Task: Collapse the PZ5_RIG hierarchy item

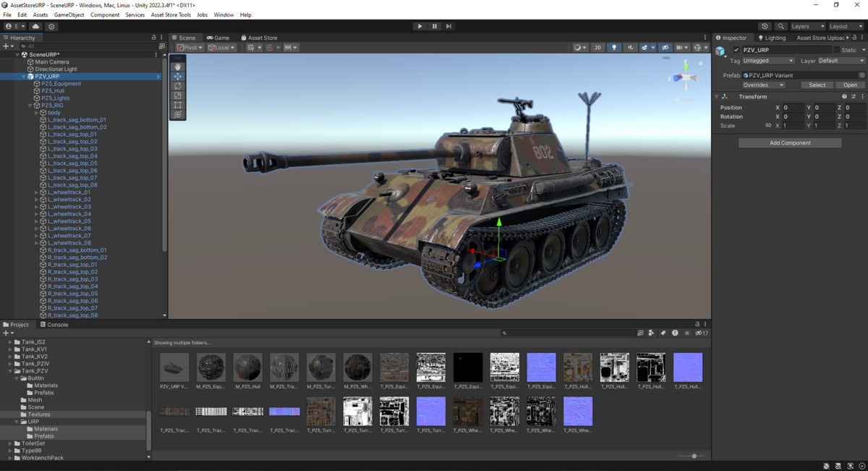Action: click(x=30, y=105)
